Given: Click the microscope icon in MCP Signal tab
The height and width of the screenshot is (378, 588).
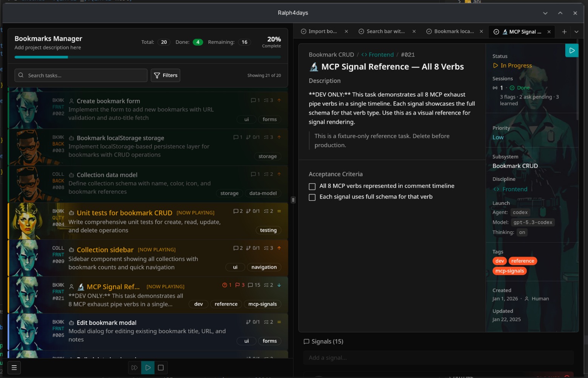Looking at the screenshot, I should pos(505,32).
